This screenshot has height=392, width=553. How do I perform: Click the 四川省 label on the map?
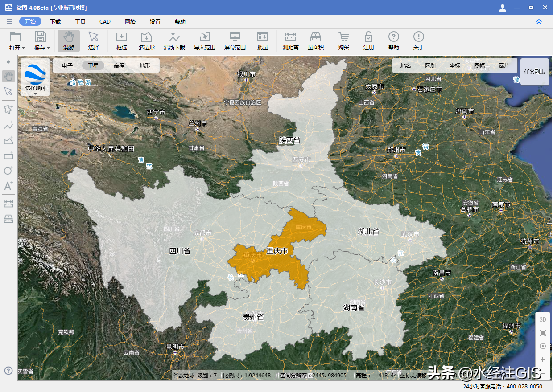point(180,251)
